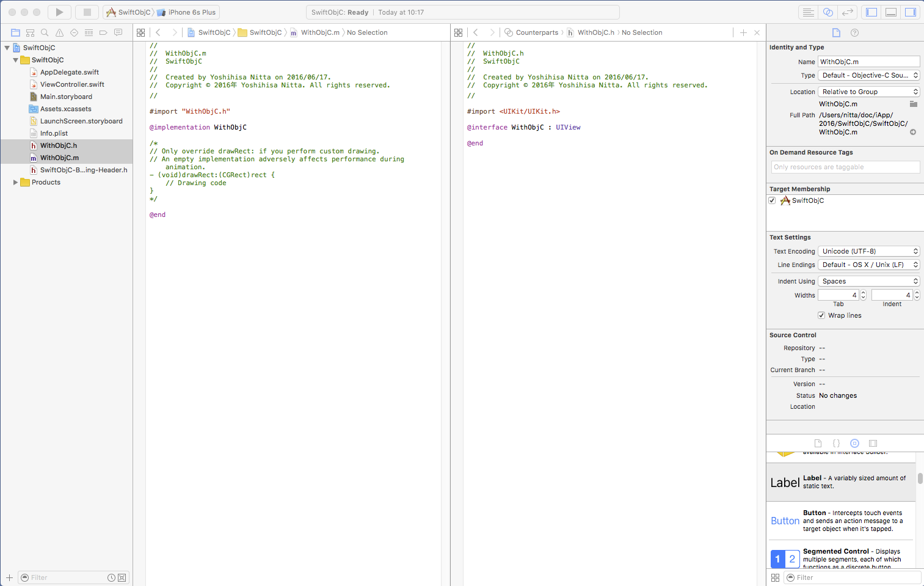Open the Line Endings dropdown

point(868,265)
